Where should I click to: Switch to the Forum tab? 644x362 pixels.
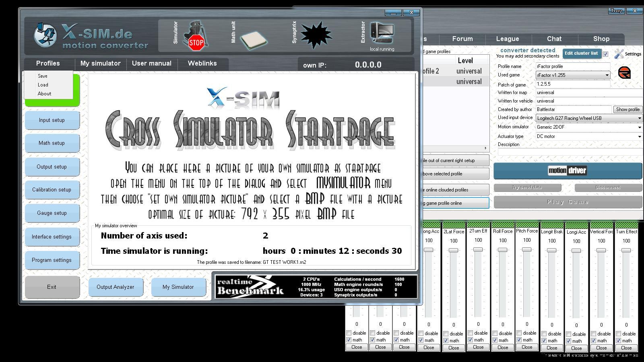(462, 39)
